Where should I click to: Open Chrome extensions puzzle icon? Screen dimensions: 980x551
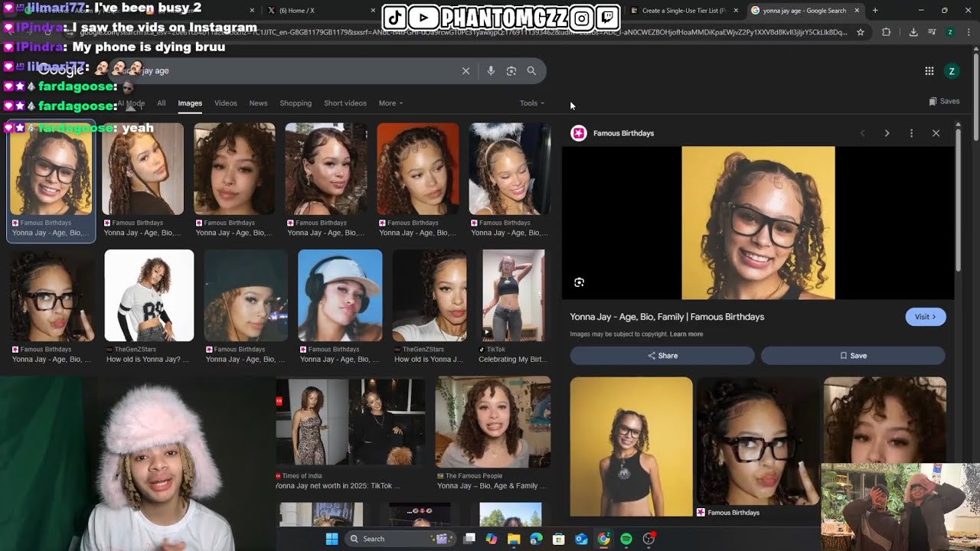887,32
